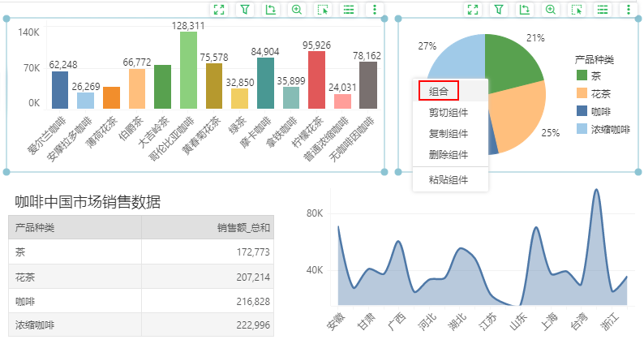Viewport: 644px width, 344px height.
Task: Choose 粘贴组件 from the context menu
Action: (448, 179)
